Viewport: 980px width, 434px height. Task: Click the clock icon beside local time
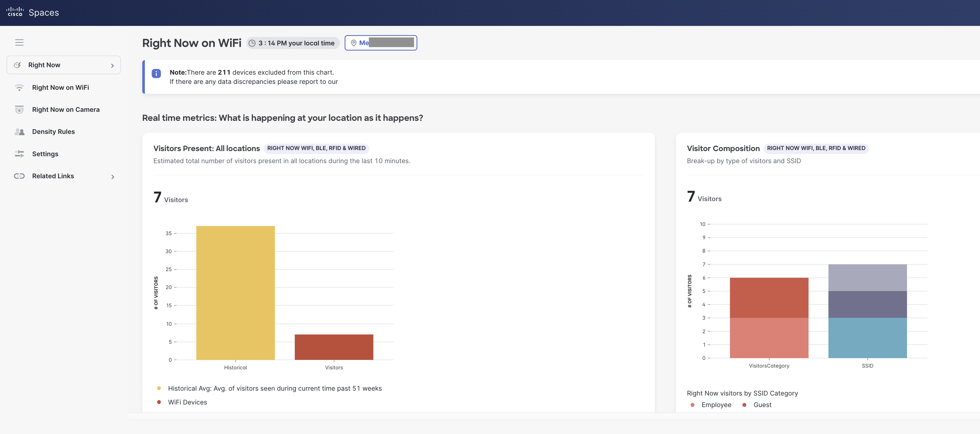tap(252, 43)
